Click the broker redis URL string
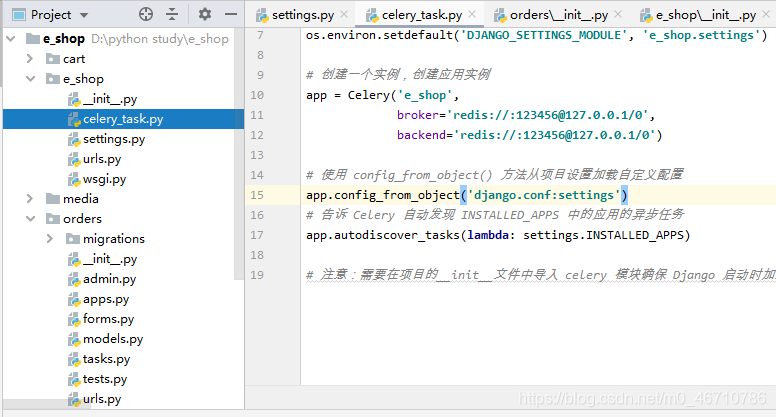Viewport: 776px width, 417px height. click(548, 115)
